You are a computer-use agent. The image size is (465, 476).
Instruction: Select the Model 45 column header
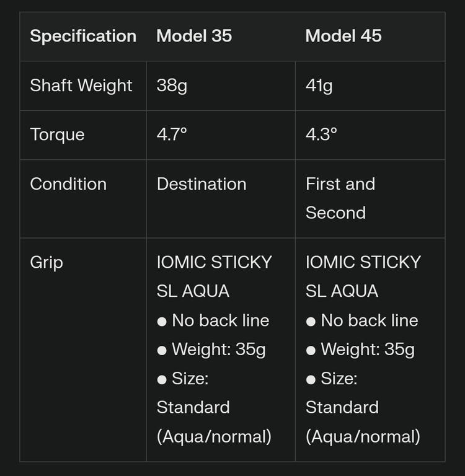pos(343,36)
